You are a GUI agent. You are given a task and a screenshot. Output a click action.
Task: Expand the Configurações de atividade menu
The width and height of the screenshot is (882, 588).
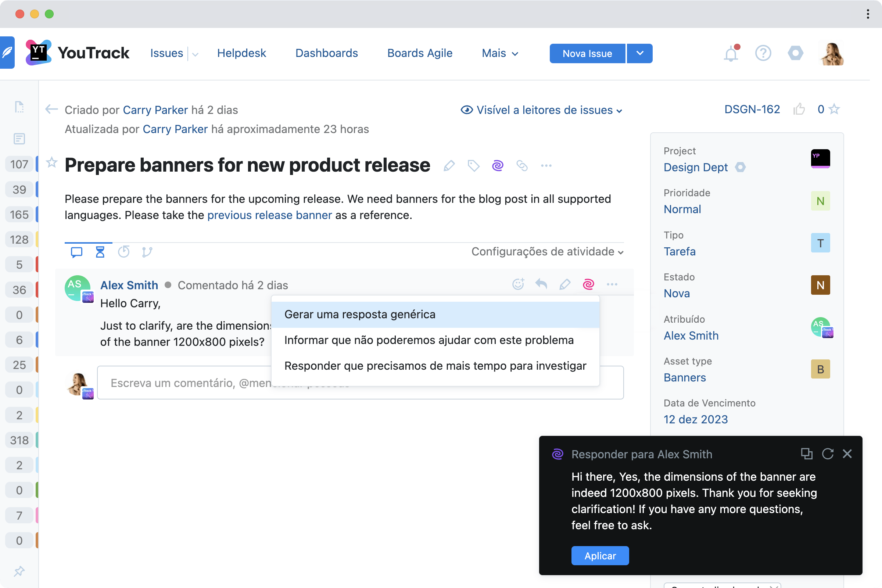click(x=547, y=252)
